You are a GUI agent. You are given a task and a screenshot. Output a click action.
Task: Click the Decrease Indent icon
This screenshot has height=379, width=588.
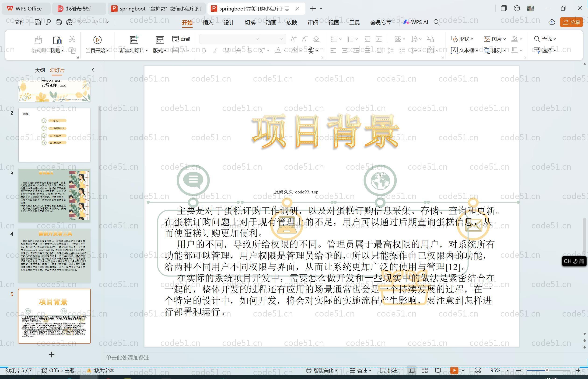(x=367, y=39)
